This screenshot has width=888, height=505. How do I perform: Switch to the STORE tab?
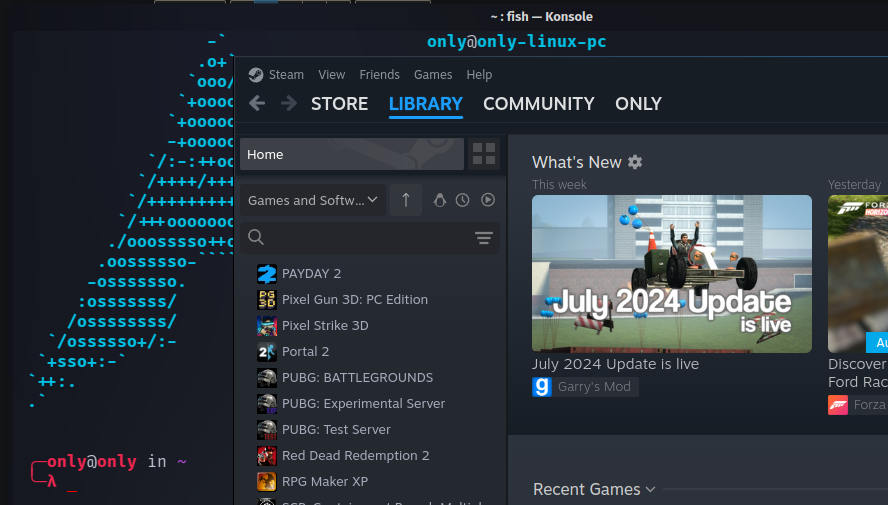(x=339, y=104)
